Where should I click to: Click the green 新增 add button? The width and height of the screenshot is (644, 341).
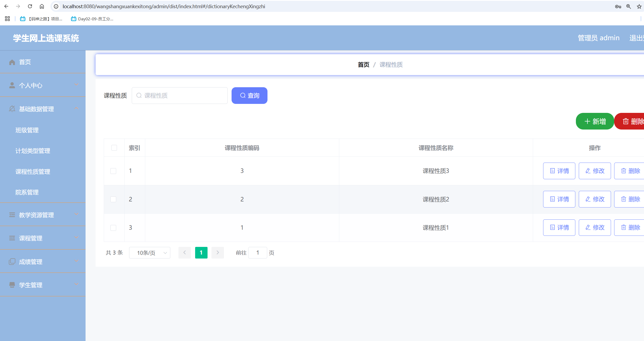[595, 121]
